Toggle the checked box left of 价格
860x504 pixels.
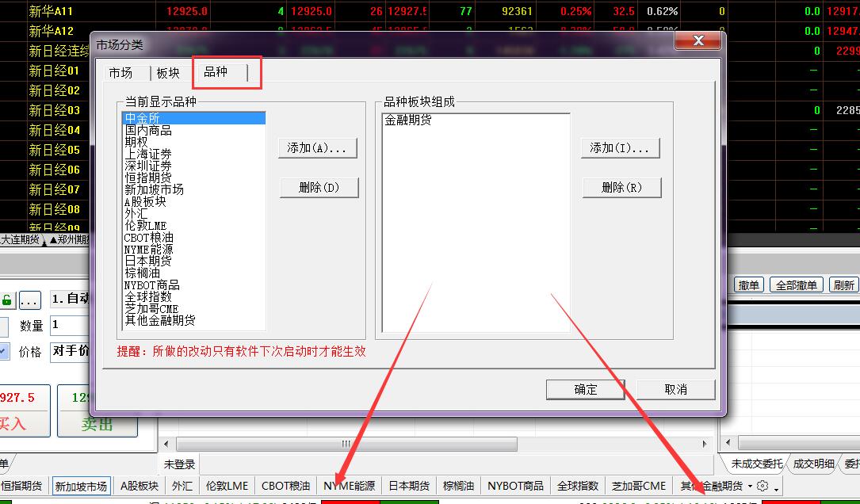[x=4, y=351]
